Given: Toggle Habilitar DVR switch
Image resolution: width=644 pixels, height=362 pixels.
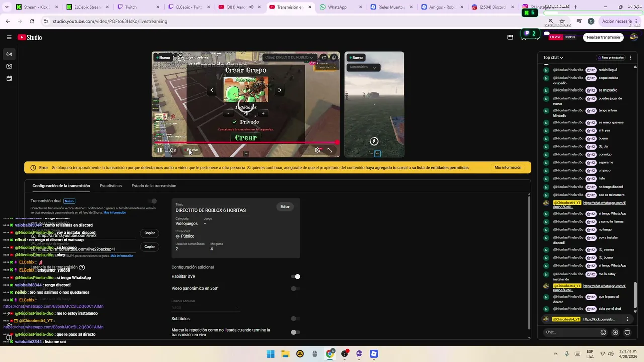Looking at the screenshot, I should coord(296,276).
